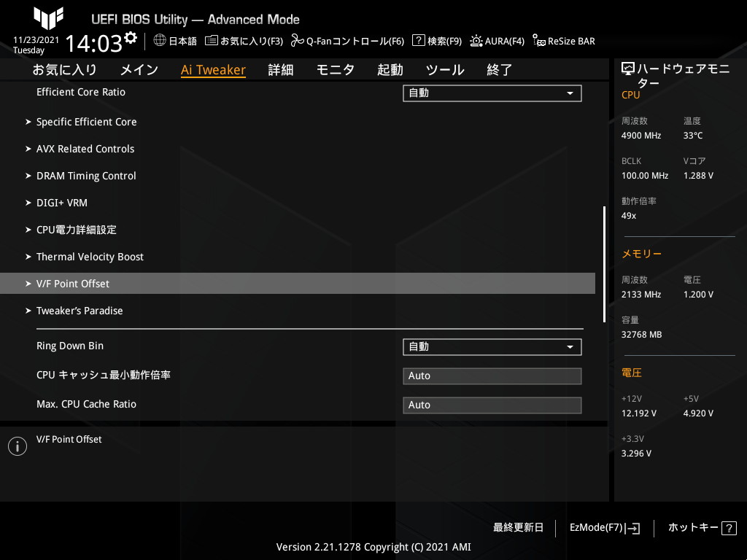The width and height of the screenshot is (747, 560).
Task: Click the info icon in the help area
Action: point(18,446)
